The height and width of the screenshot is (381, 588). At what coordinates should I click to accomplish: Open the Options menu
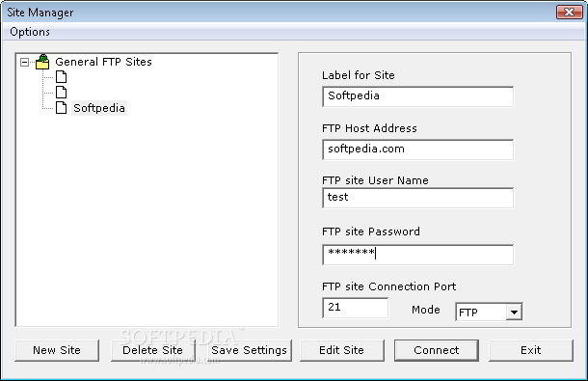pos(30,32)
